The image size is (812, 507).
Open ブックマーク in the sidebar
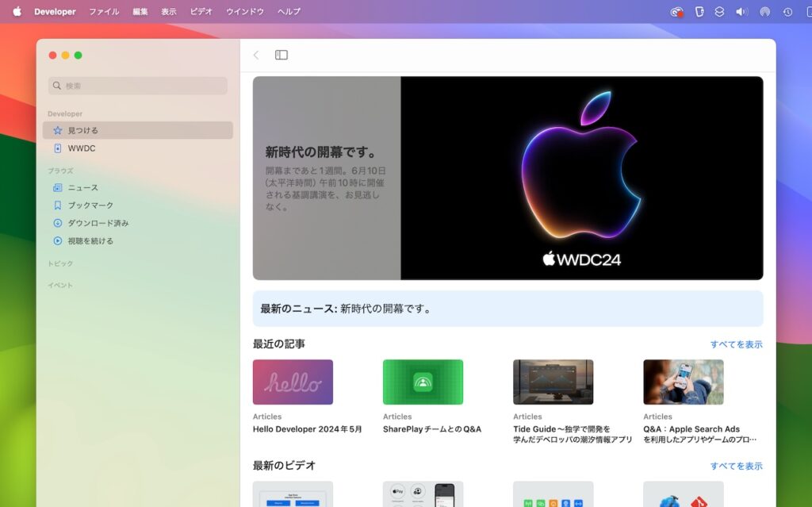[89, 205]
